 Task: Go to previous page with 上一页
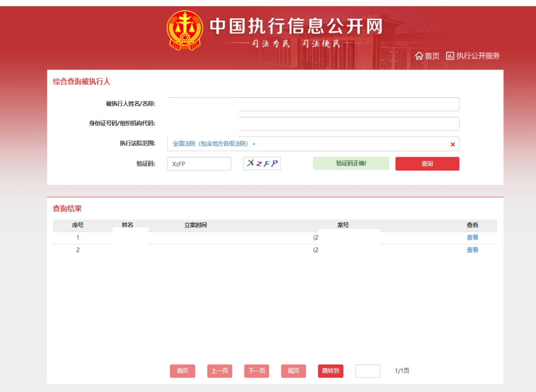219,371
